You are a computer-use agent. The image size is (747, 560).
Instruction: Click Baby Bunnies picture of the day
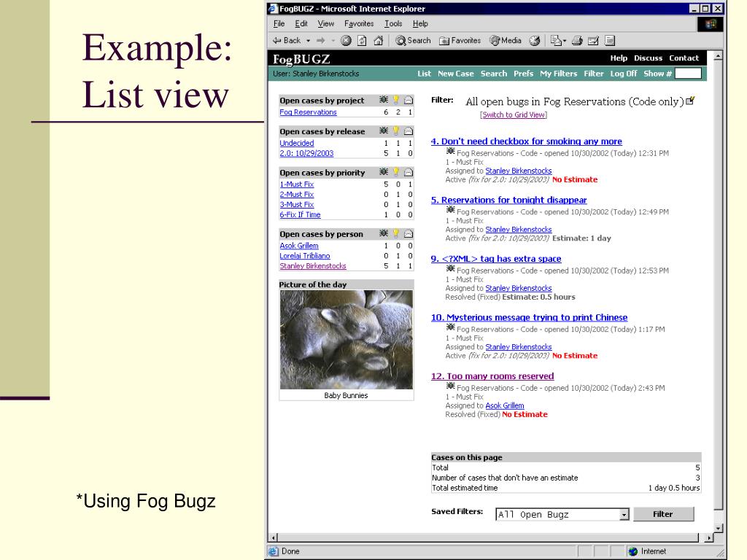[347, 340]
